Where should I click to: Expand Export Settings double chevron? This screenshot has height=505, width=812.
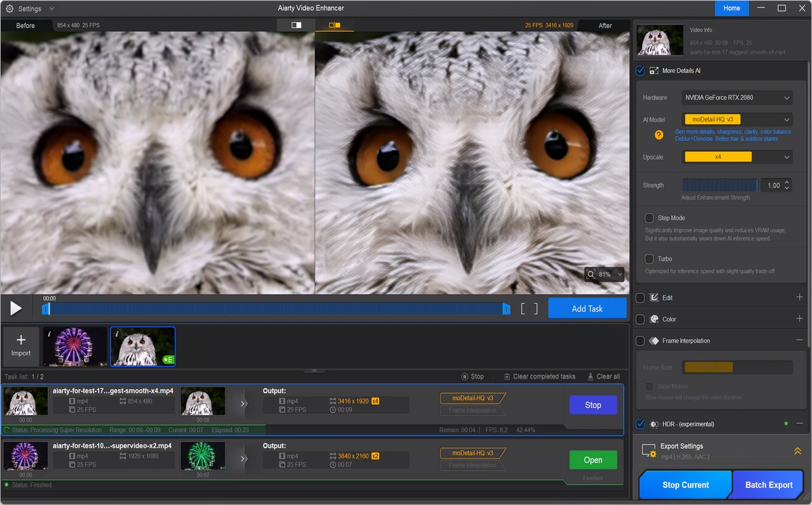[x=797, y=451]
